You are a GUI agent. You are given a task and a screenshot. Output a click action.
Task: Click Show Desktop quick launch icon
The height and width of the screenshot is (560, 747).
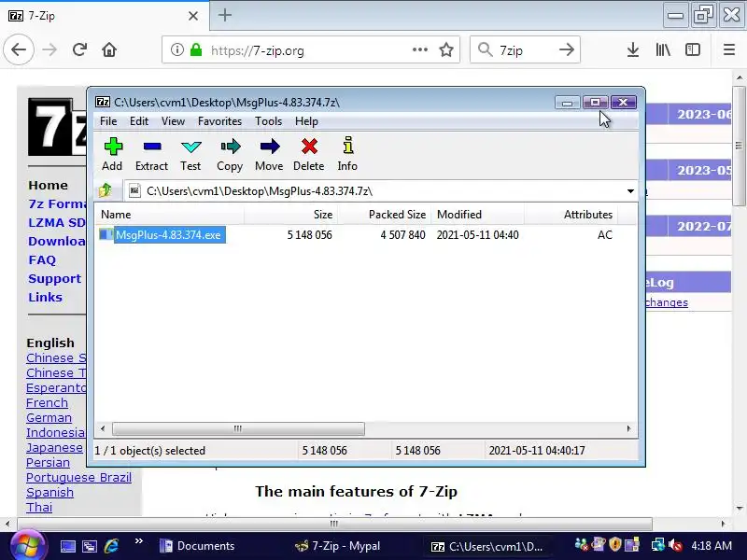pyautogui.click(x=67, y=546)
